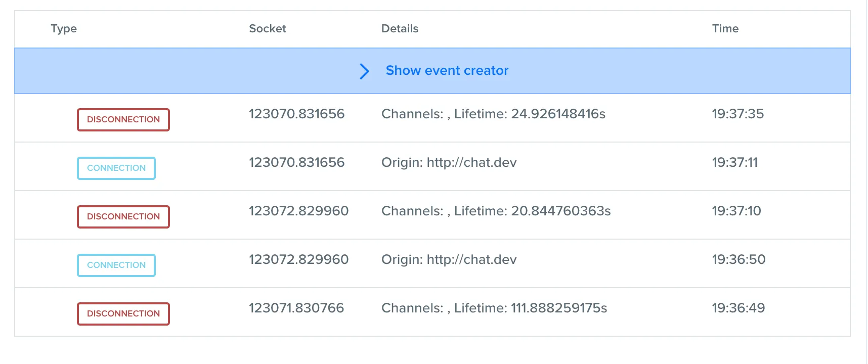Image resolution: width=868 pixels, height=364 pixels.
Task: Click the DISCONNECTION badge for 19:36:49 event
Action: point(123,314)
